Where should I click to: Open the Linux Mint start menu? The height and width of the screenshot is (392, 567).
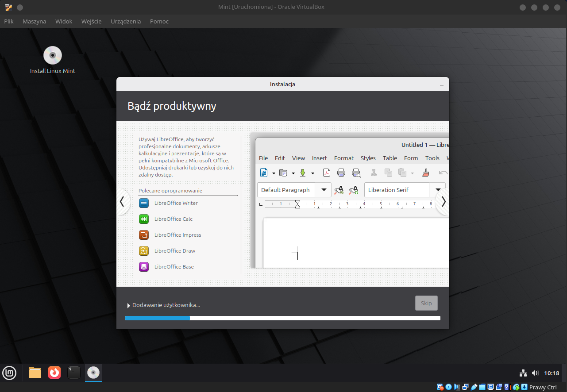coord(9,373)
